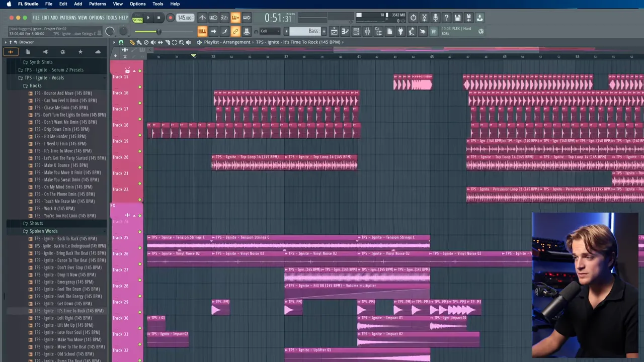Open the Cell snap dropdown
This screenshot has width=644, height=362.
(270, 31)
